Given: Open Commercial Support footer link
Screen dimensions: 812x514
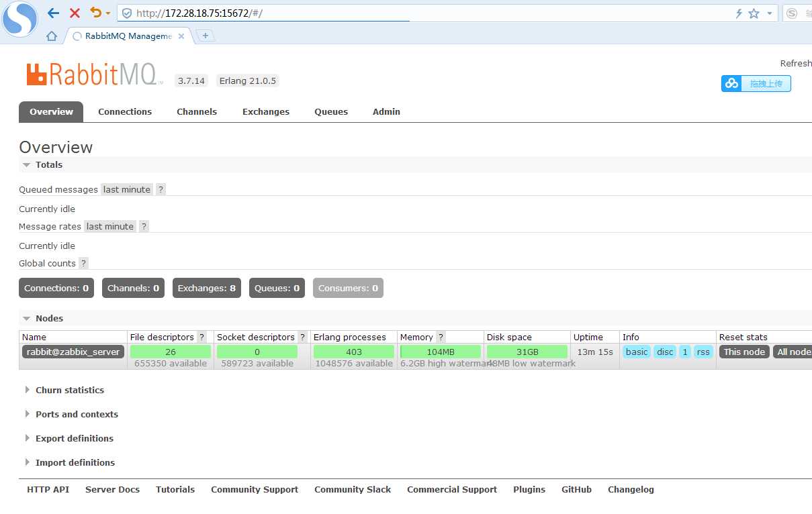Looking at the screenshot, I should coord(452,490).
